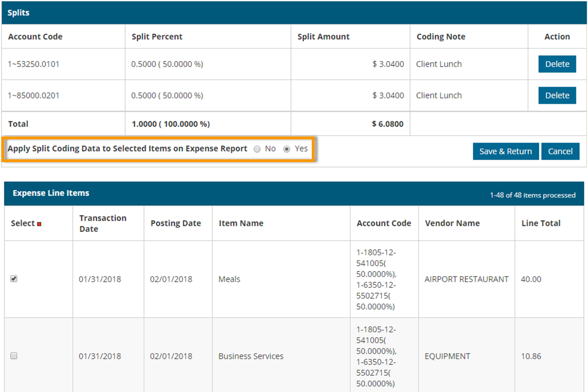Select the No radio option for applying split coding

[x=257, y=149]
